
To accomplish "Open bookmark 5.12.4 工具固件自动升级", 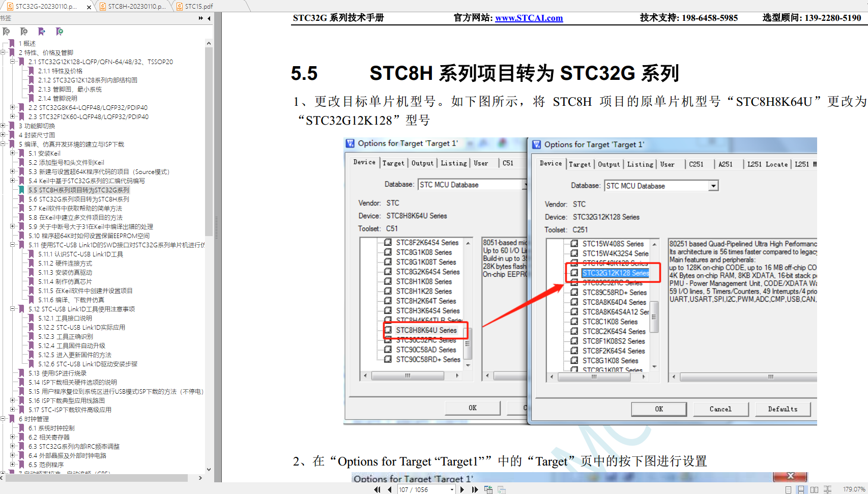I will pos(72,346).
